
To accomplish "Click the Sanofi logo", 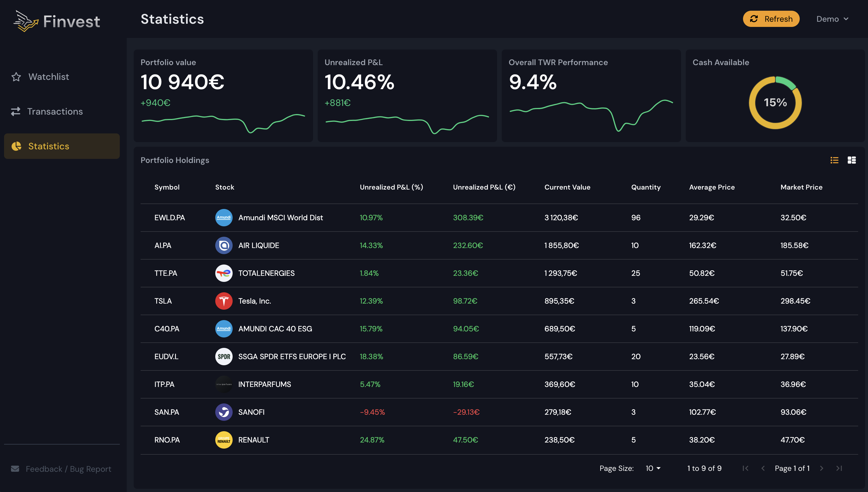I will pos(224,412).
